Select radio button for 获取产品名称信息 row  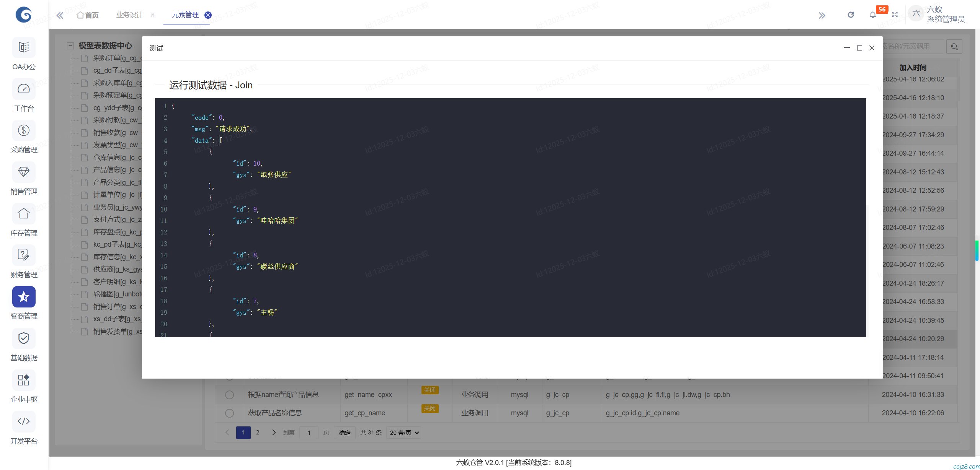(x=229, y=413)
